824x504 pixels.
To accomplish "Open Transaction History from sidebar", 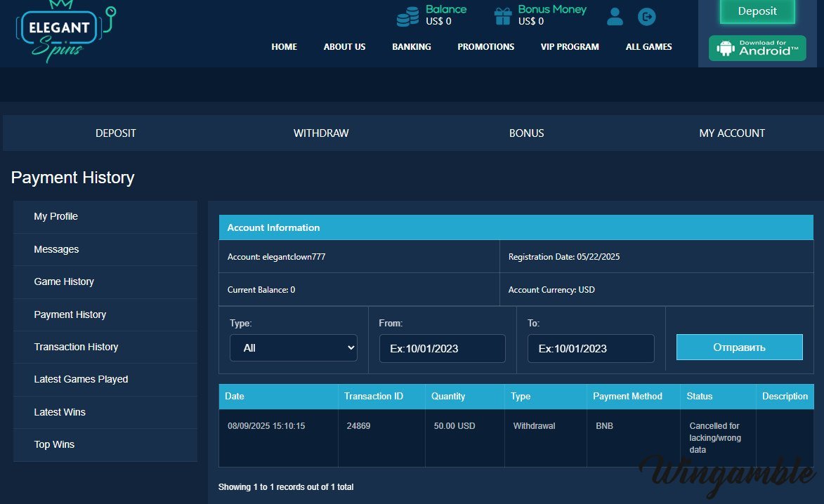I will click(x=76, y=347).
